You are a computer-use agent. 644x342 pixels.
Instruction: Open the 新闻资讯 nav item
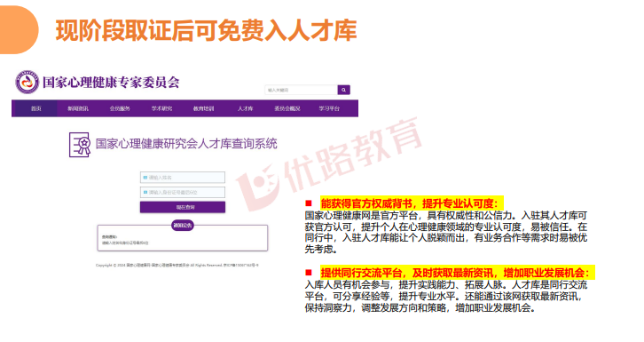click(x=78, y=108)
